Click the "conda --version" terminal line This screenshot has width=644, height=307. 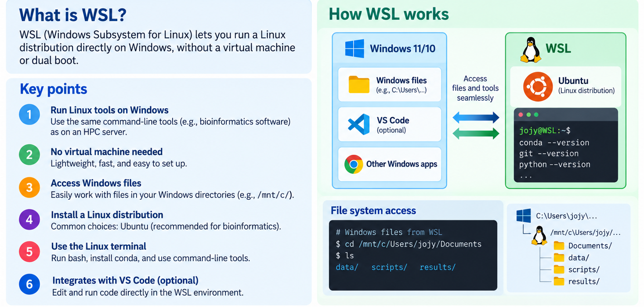point(554,143)
